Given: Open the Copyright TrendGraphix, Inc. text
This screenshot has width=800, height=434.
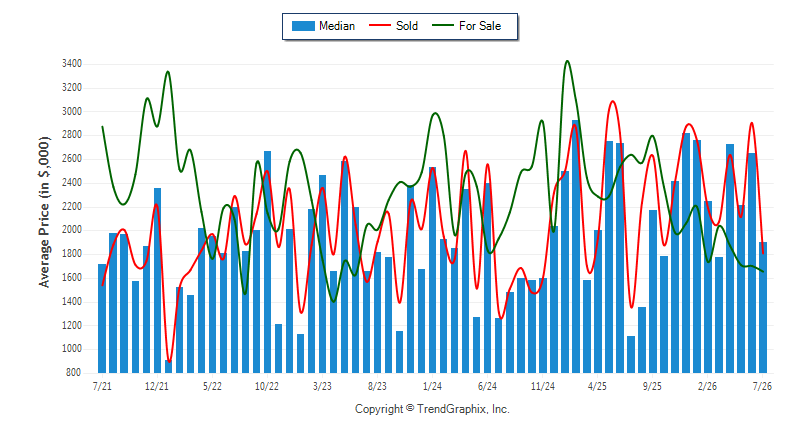Looking at the screenshot, I should (x=432, y=409).
